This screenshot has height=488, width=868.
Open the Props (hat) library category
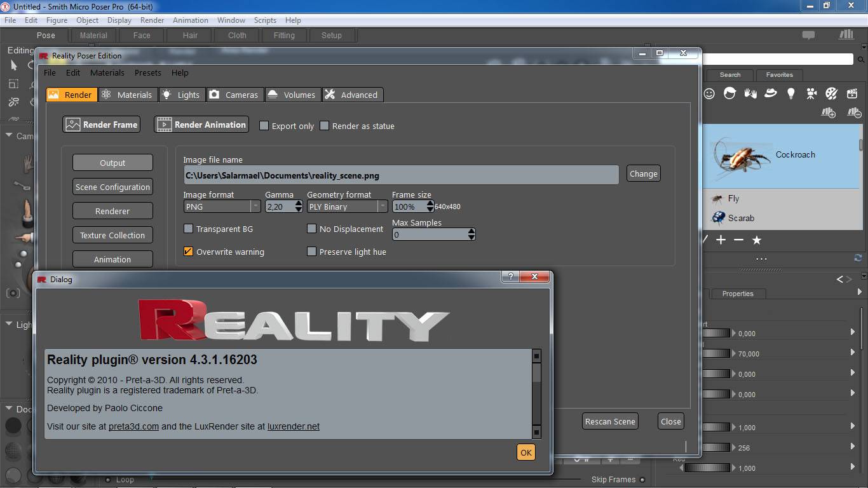(770, 93)
